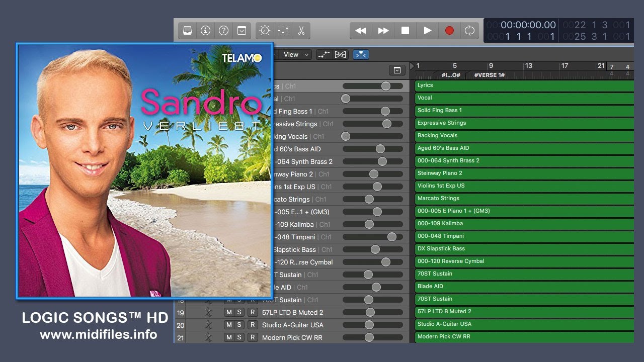644x362 pixels.
Task: Click bar 9 on the ruler
Action: click(491, 65)
